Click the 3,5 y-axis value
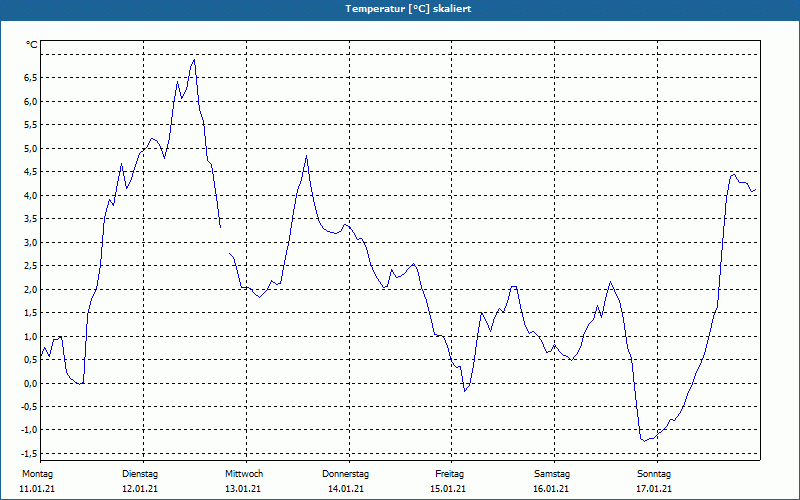 point(30,218)
